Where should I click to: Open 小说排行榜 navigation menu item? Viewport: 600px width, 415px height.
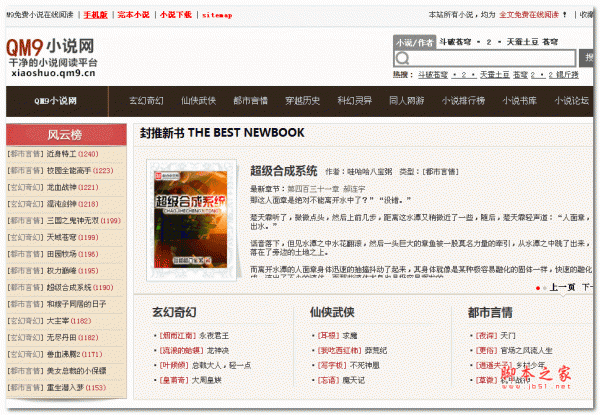click(x=463, y=101)
